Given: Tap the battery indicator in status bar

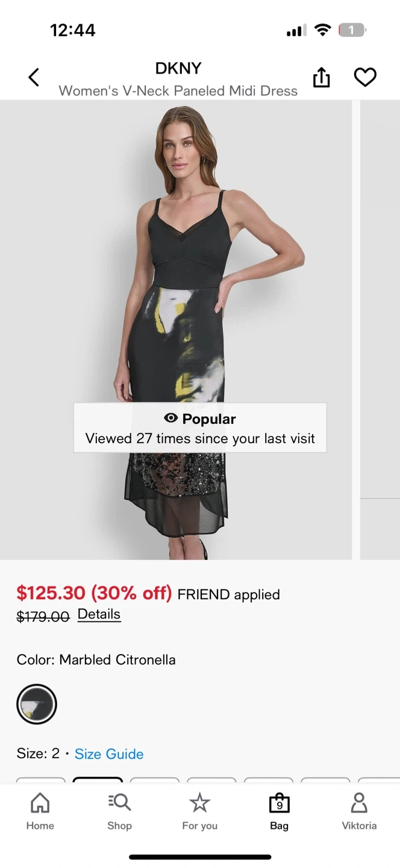Looking at the screenshot, I should 352,30.
